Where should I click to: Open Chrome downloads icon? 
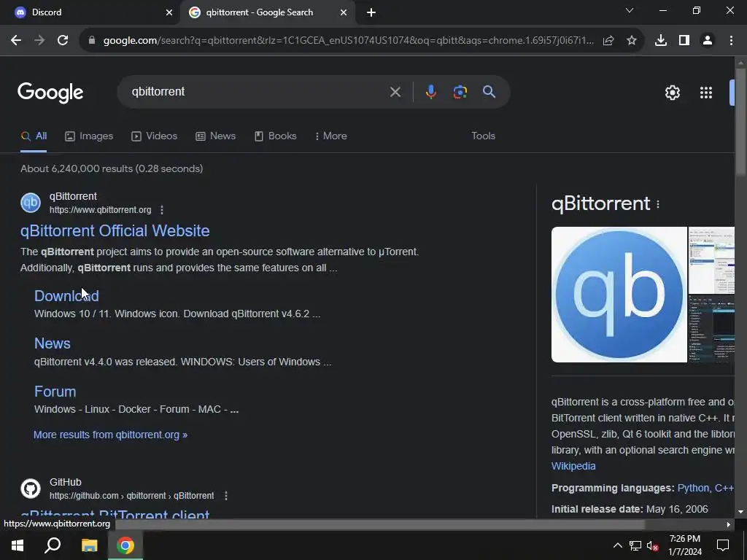(x=661, y=41)
